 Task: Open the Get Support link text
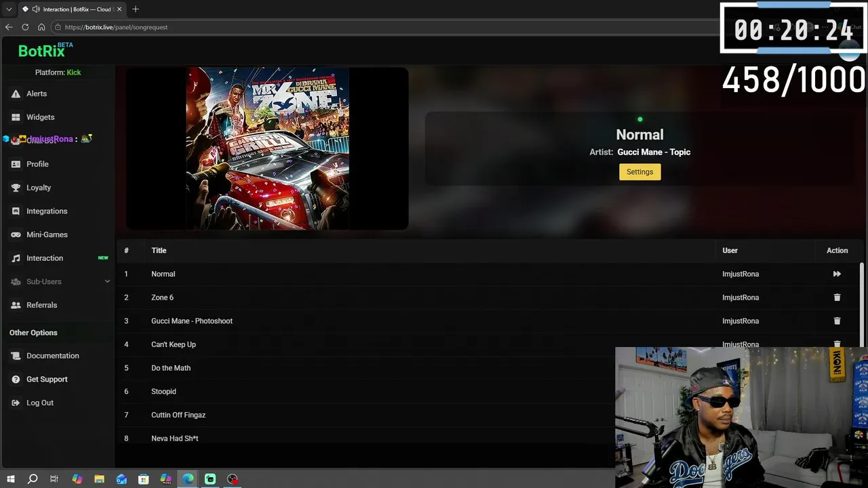click(x=47, y=380)
